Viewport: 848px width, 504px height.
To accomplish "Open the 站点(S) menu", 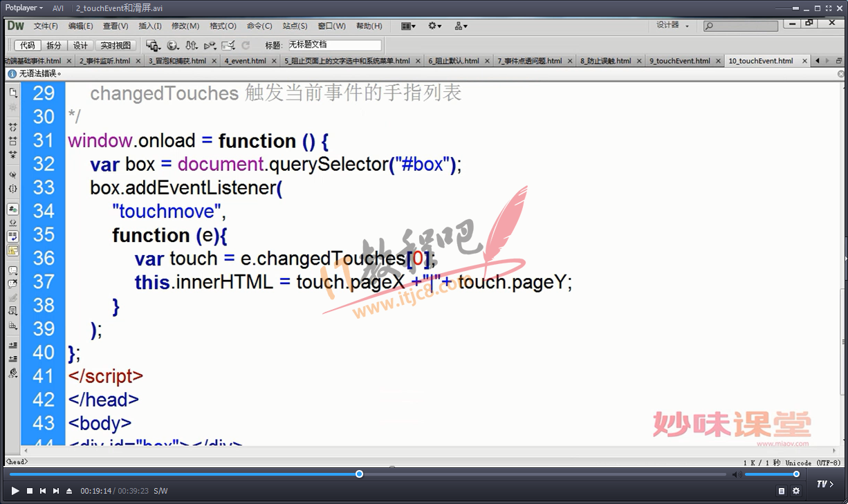I will point(295,26).
